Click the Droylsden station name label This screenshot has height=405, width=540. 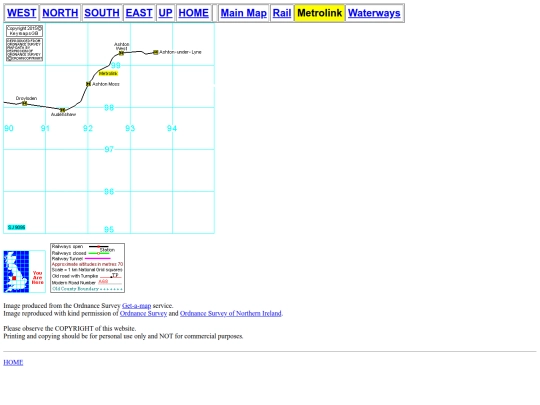coord(26,98)
